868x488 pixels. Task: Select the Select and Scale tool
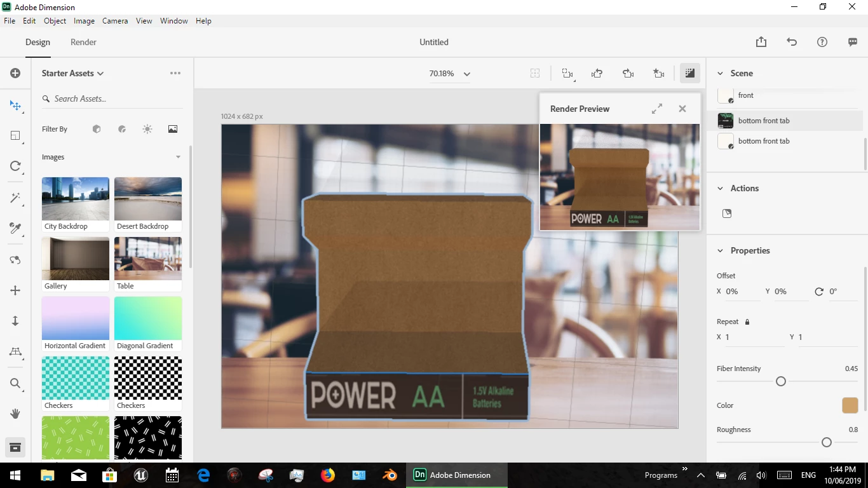pyautogui.click(x=15, y=135)
